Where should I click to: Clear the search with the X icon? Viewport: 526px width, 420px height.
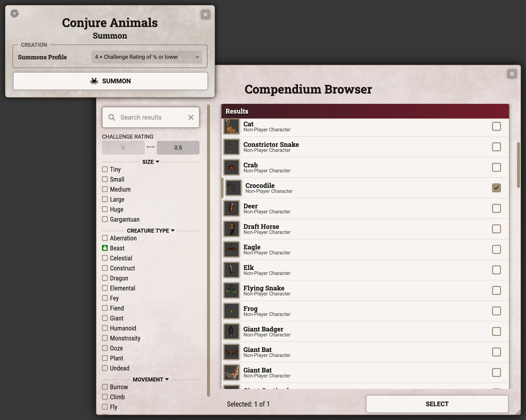pyautogui.click(x=191, y=117)
